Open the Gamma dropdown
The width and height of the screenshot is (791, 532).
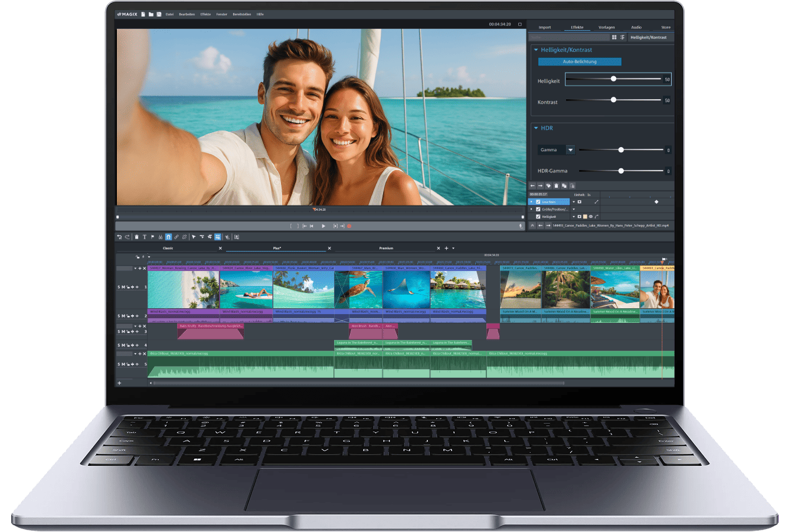coord(570,150)
